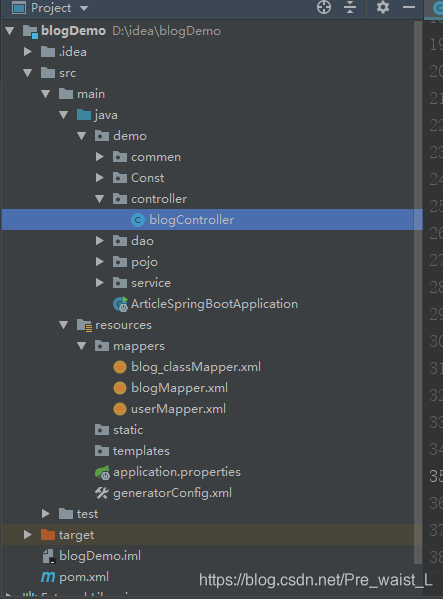Click the blogDemo.iml file icon
The width and height of the screenshot is (443, 599).
[49, 556]
